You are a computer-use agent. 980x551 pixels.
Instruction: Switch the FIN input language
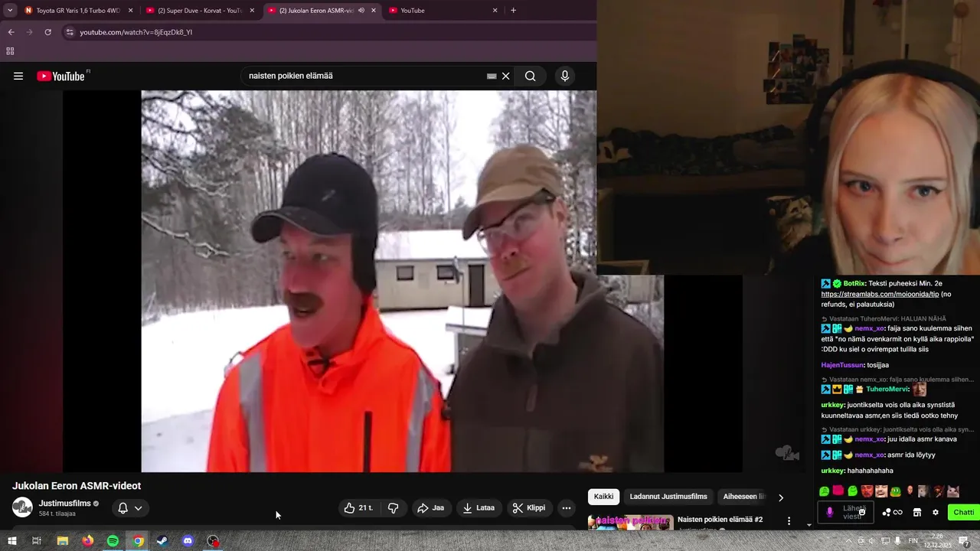[915, 541]
